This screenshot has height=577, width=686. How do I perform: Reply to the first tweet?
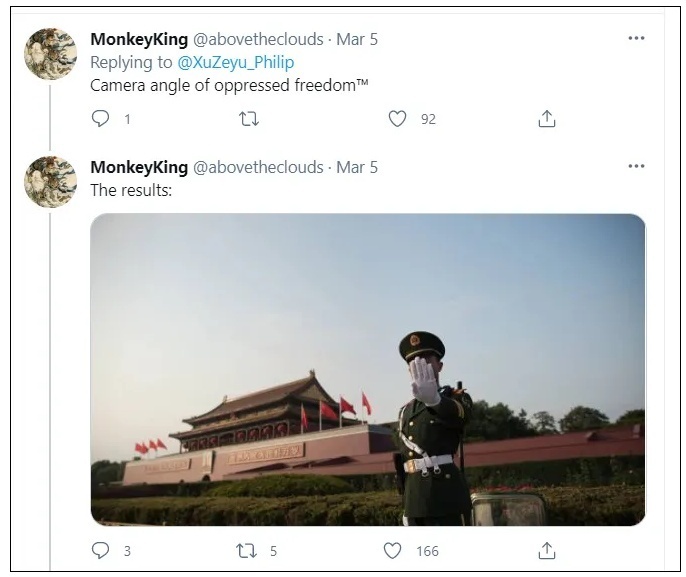click(100, 119)
